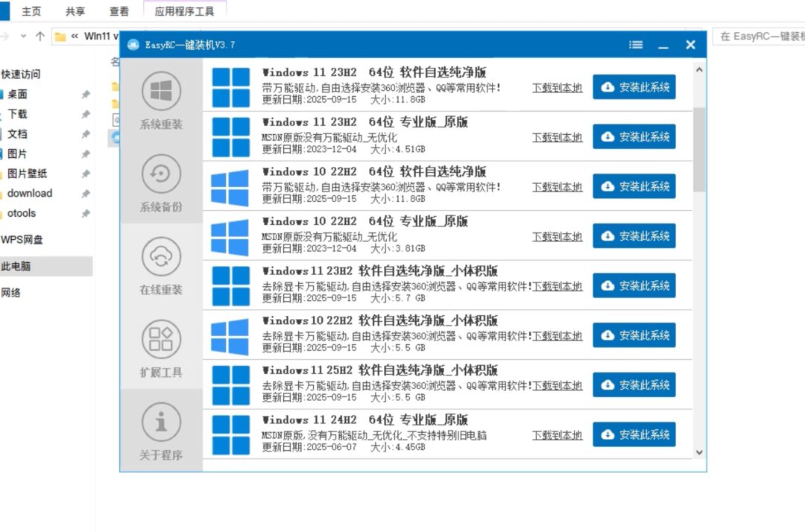Click the EasyRC app logo in title bar
The width and height of the screenshot is (805, 532).
(133, 45)
